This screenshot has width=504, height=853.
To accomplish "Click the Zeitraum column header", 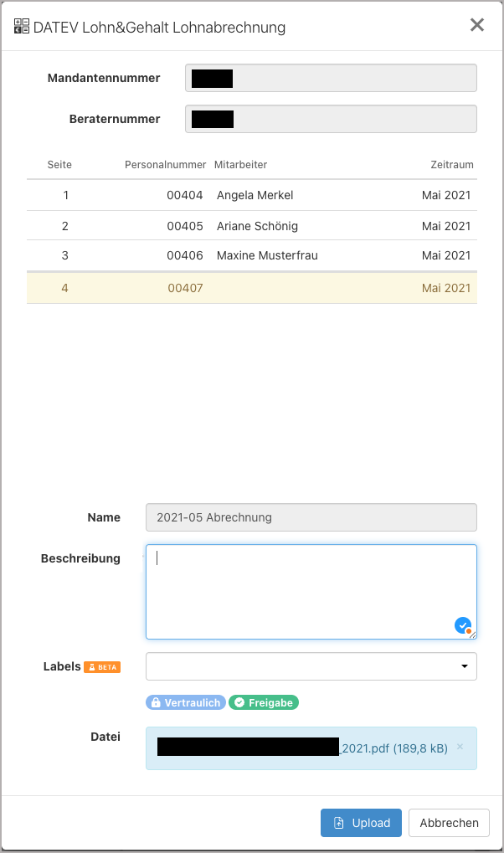I will tap(452, 165).
